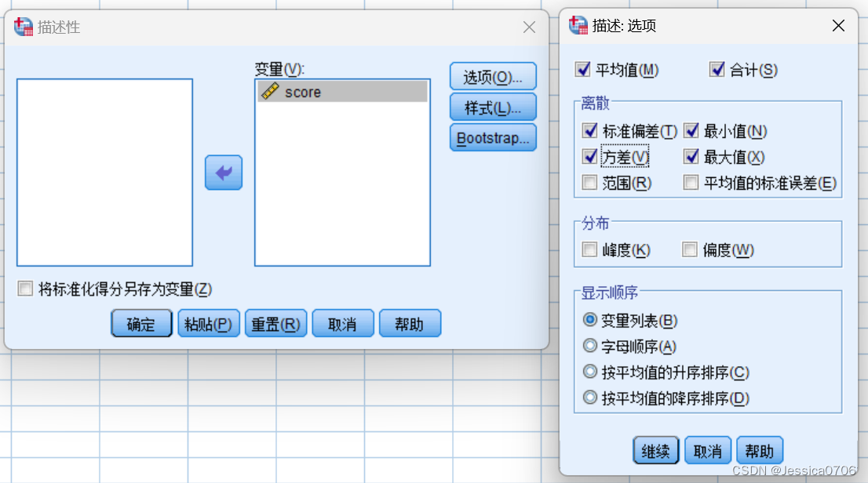This screenshot has height=483, width=868.
Task: Click the SPSS icon in 描述: 选项 title bar
Action: click(x=578, y=25)
